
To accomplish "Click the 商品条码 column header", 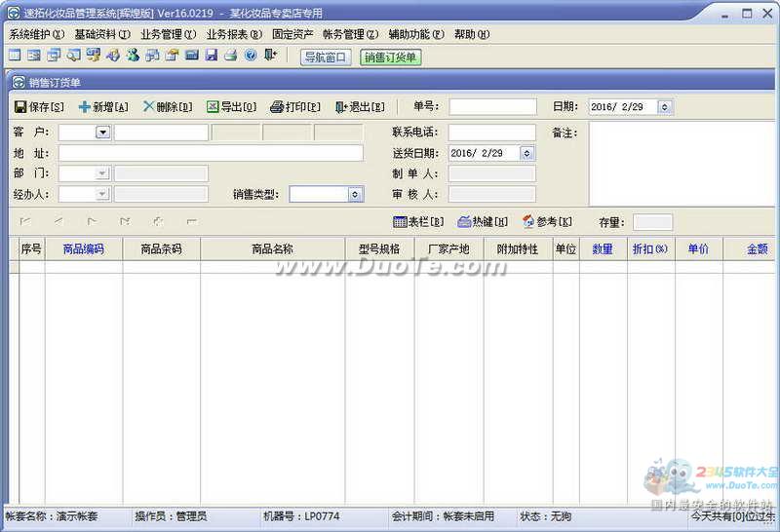I will 161,249.
